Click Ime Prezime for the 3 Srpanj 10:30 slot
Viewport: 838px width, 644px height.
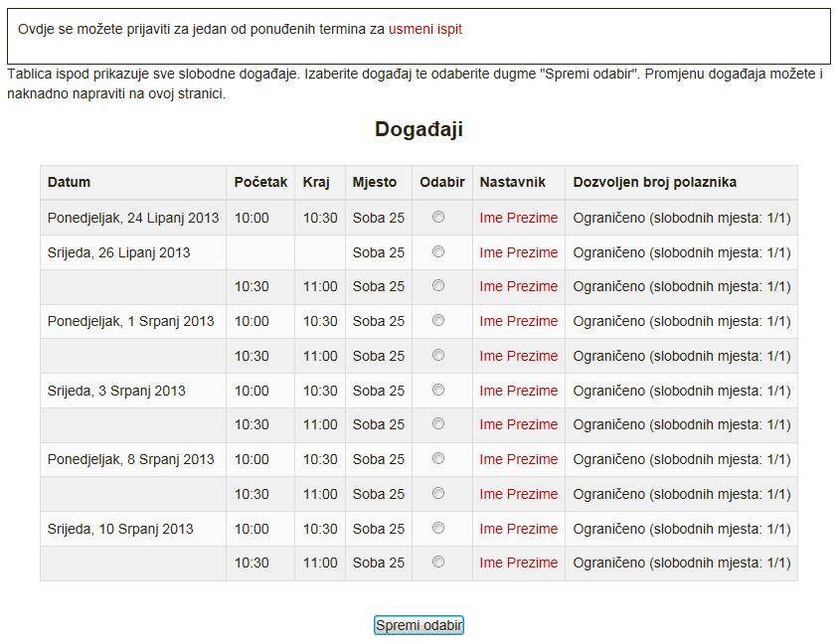[518, 424]
